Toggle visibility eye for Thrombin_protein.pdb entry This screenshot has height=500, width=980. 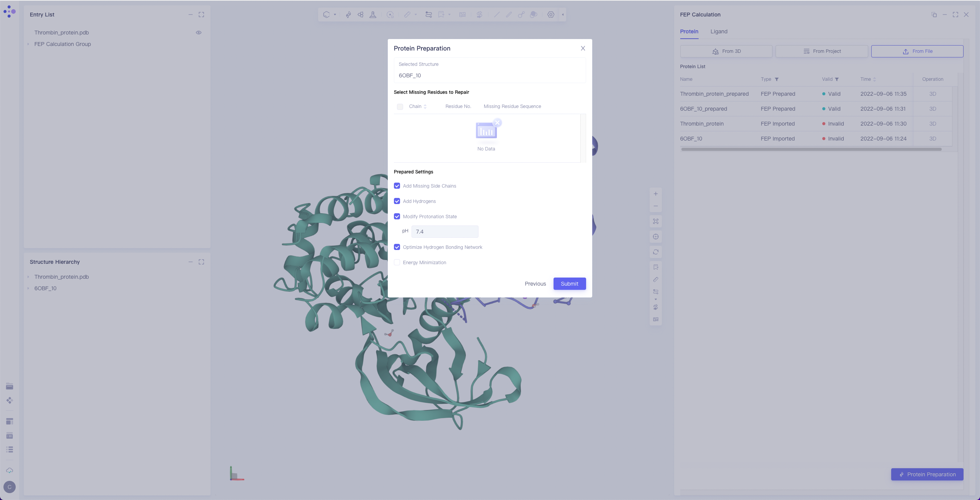[x=199, y=33]
